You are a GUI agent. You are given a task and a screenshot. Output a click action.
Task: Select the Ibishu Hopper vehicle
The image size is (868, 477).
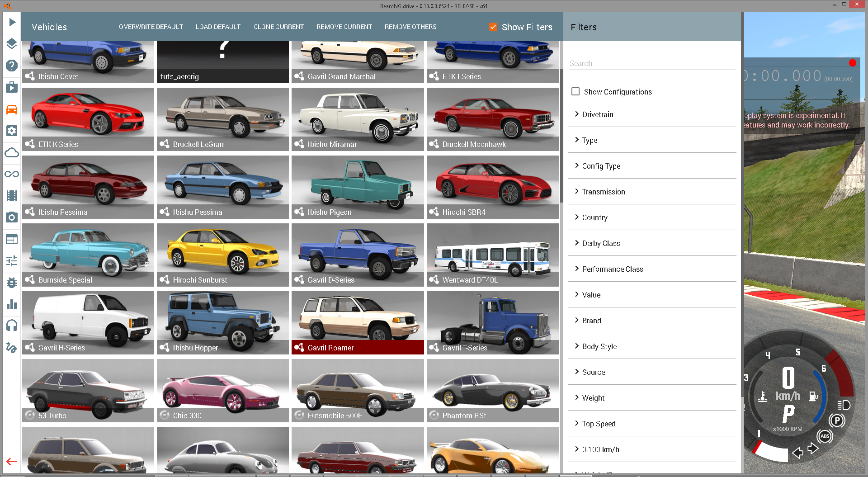[x=223, y=323]
